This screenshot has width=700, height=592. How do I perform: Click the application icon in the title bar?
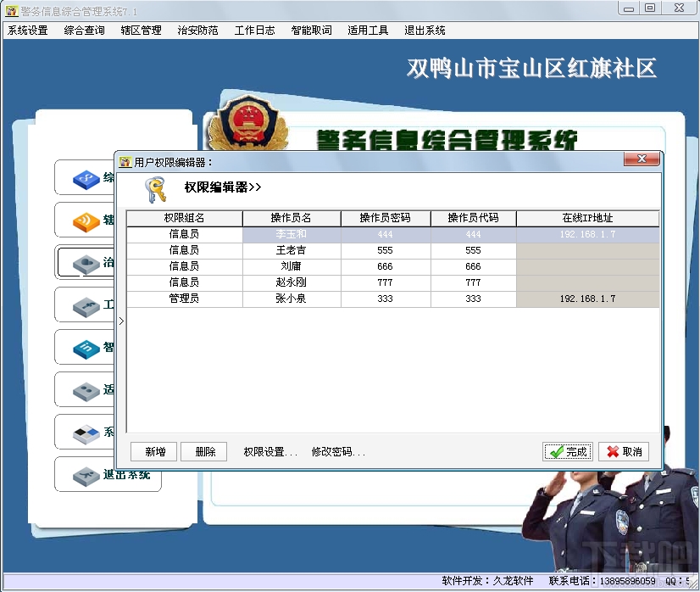10,8
